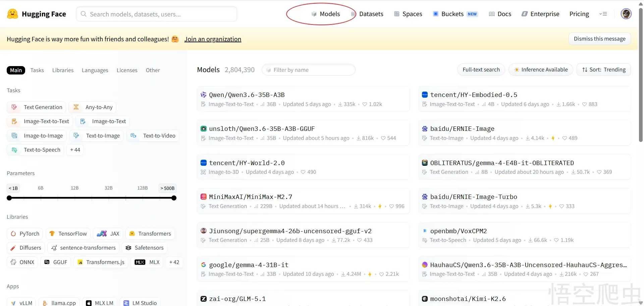Screen dimensions: 644x306
Task: Click the Qwen organization avatar icon
Action: point(203,95)
